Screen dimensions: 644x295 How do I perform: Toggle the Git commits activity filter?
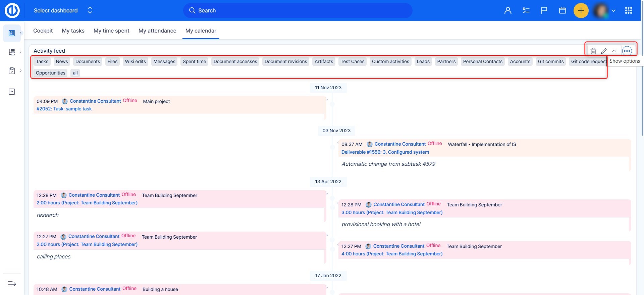pos(550,62)
